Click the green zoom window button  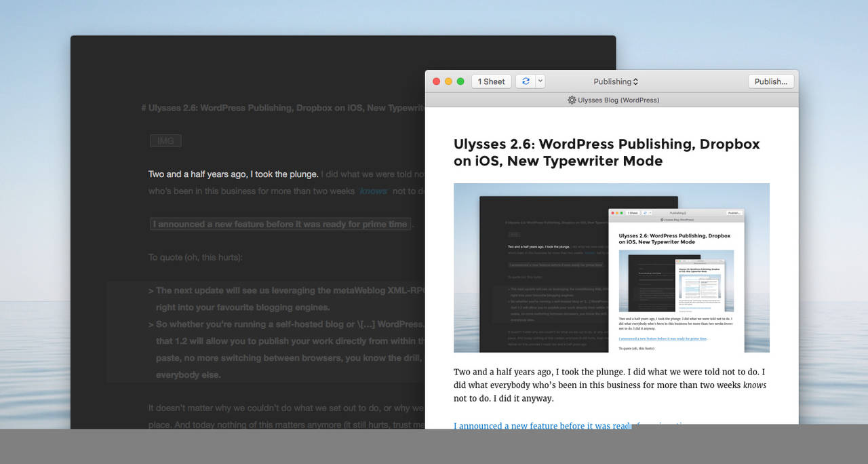(x=460, y=81)
